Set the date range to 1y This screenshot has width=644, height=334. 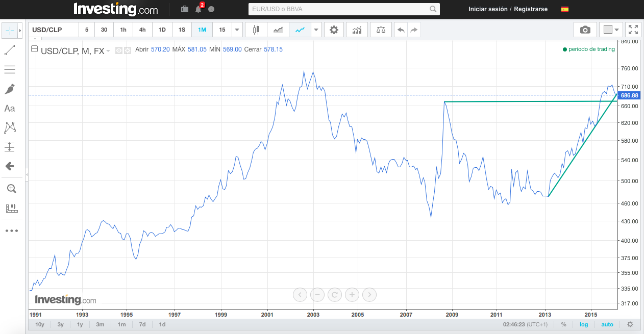80,324
